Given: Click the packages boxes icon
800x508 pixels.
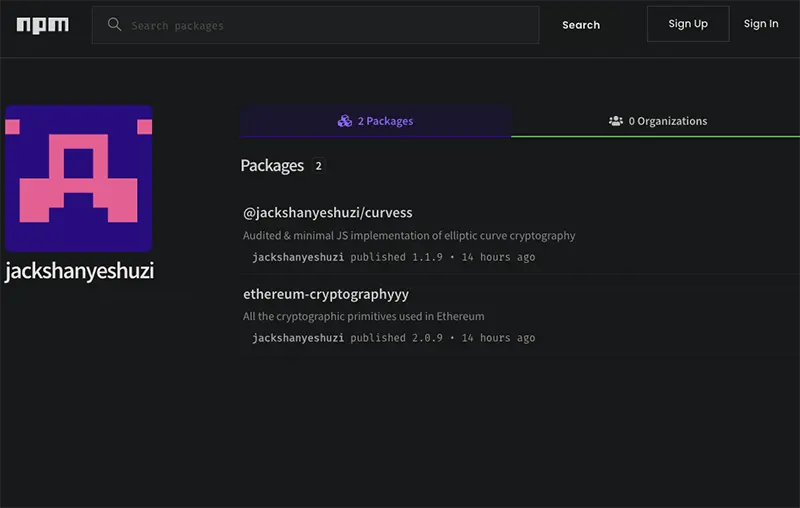Looking at the screenshot, I should click(345, 121).
